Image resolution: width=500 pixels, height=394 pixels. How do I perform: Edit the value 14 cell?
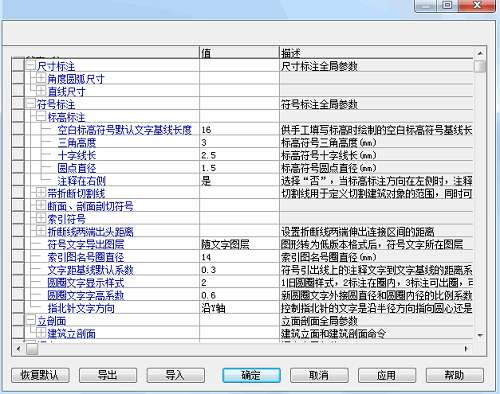[x=239, y=257]
